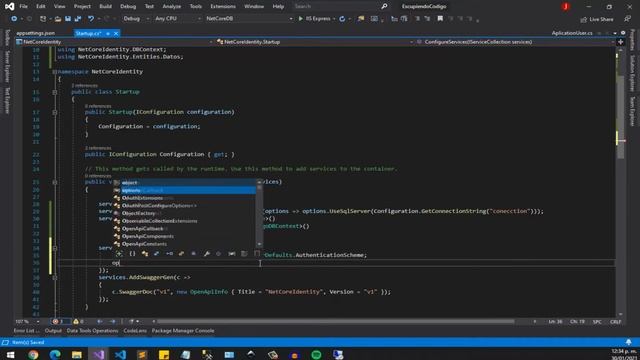This screenshot has width=640, height=360.
Task: Click the user account avatar J
Action: [565, 7]
